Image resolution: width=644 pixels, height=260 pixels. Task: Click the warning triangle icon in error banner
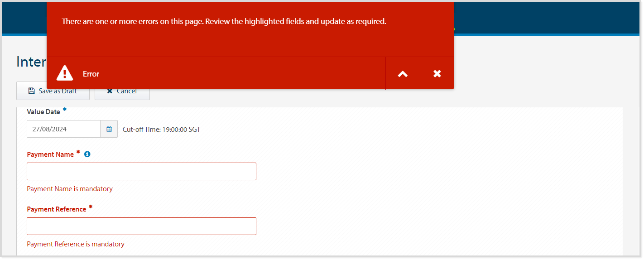[65, 73]
